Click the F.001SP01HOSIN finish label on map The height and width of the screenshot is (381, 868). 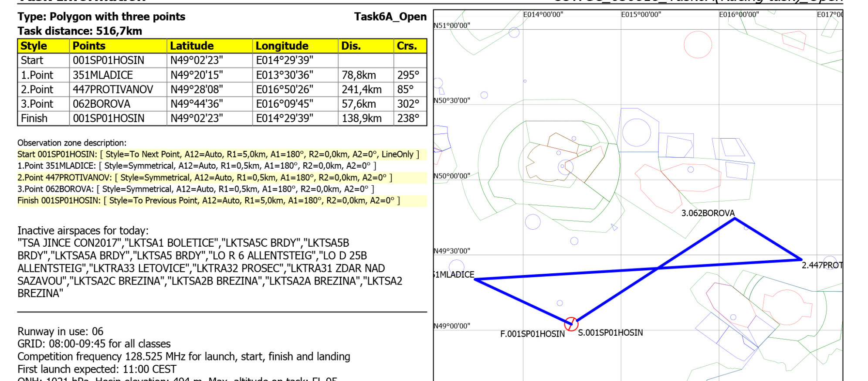[532, 334]
